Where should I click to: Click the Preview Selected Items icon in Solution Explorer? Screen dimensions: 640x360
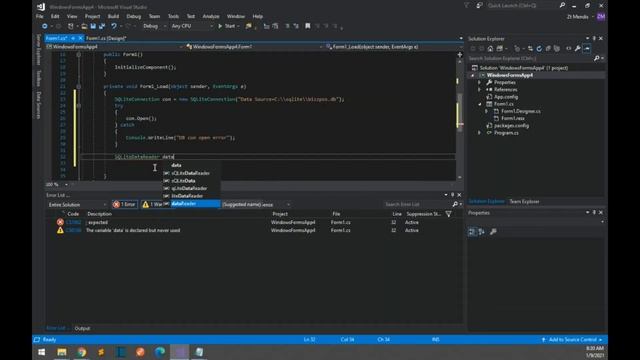tap(587, 49)
